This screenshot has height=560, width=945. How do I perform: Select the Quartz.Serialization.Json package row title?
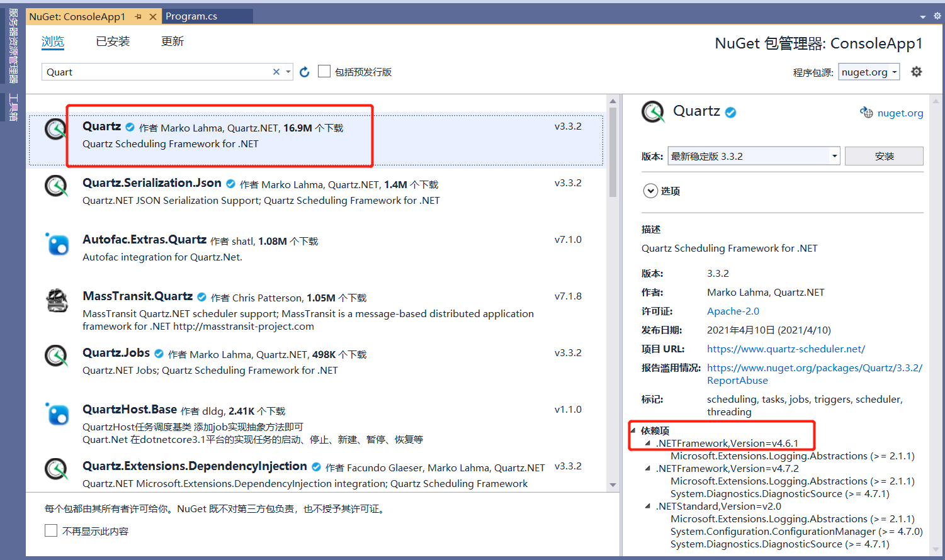152,182
